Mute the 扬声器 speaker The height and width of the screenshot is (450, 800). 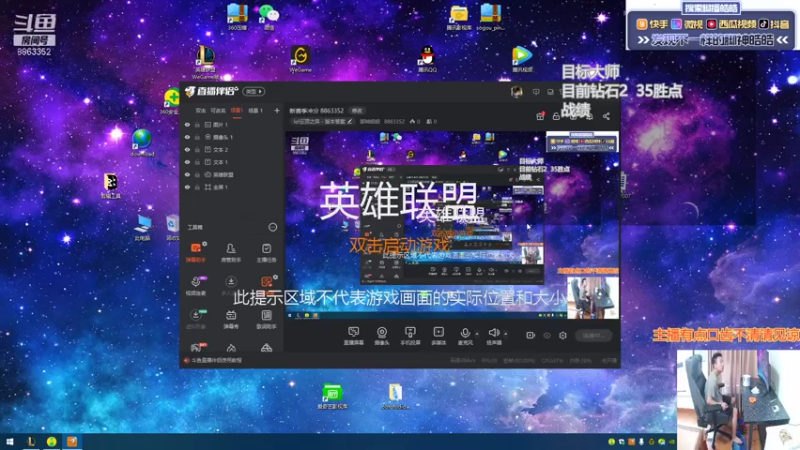(x=493, y=336)
